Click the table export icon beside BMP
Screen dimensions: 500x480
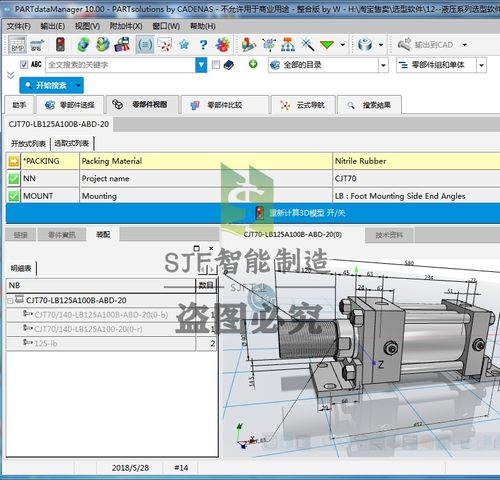37,45
